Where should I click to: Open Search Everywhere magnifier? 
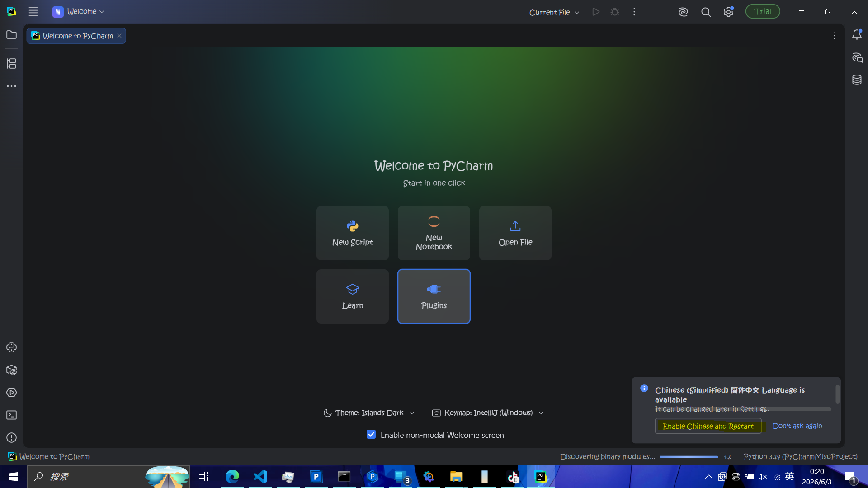(706, 12)
